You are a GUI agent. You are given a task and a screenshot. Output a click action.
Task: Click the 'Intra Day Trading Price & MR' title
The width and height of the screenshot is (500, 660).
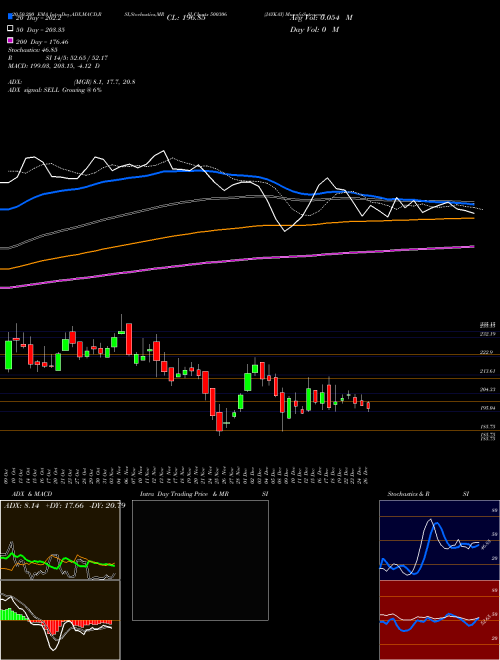pos(184,494)
